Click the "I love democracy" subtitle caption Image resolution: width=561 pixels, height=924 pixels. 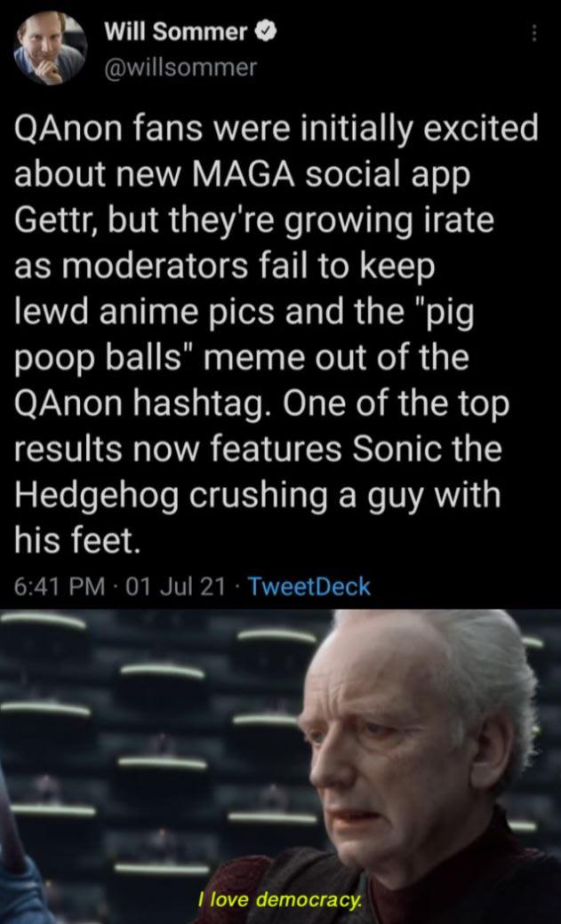pyautogui.click(x=279, y=900)
